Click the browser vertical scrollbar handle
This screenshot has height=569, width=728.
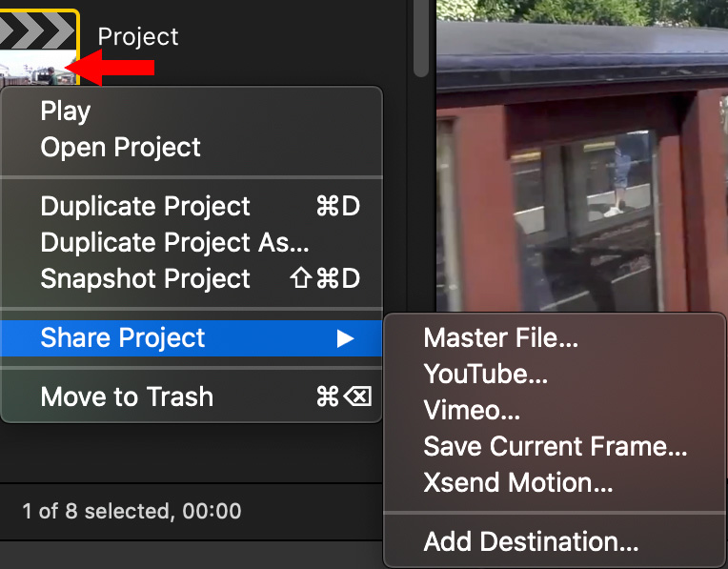click(420, 38)
